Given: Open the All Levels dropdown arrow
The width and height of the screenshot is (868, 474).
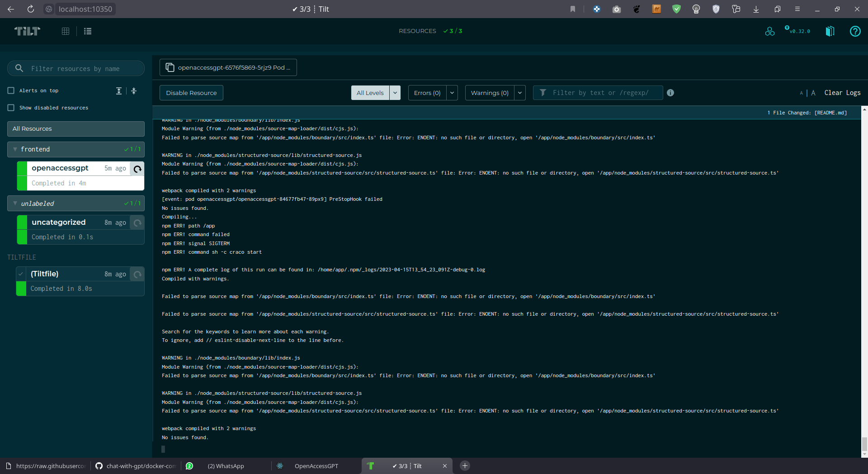Looking at the screenshot, I should [395, 93].
